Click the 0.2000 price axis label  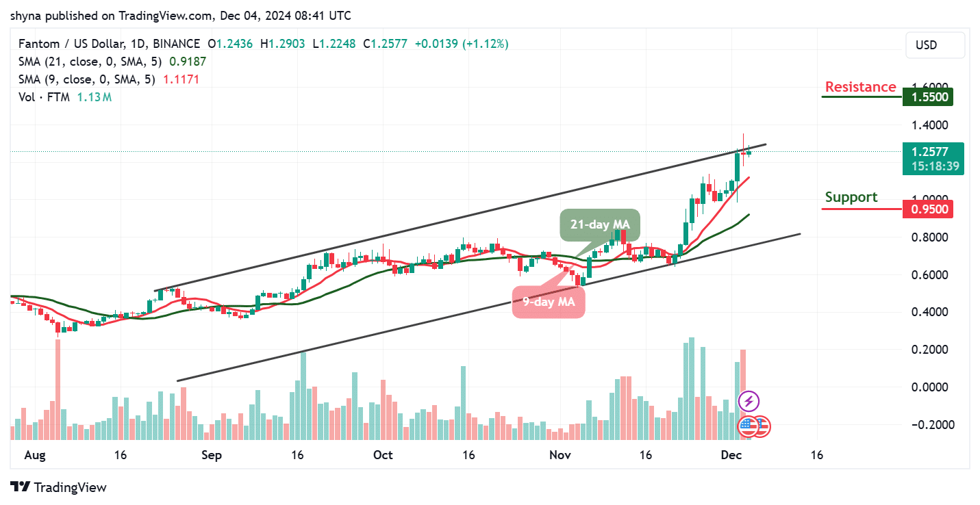click(x=929, y=350)
